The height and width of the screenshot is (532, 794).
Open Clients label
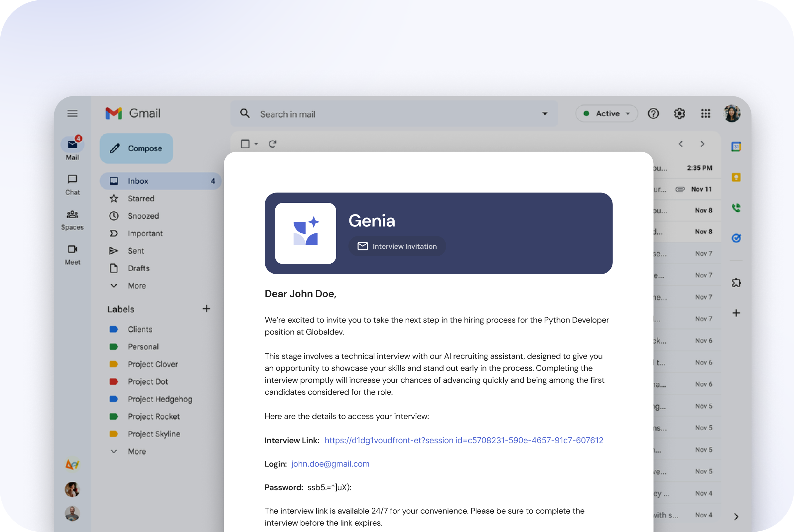pyautogui.click(x=140, y=329)
